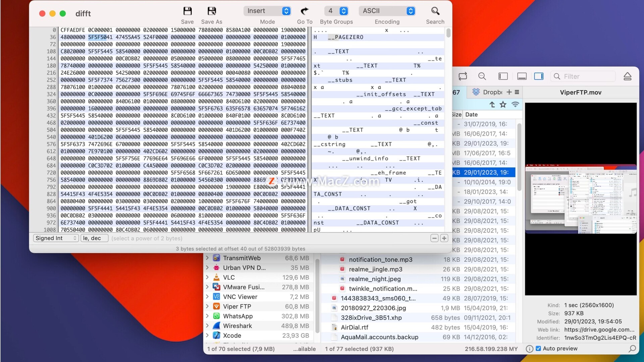Expand the Urban VPN item
The width and height of the screenshot is (644, 362).
click(x=207, y=268)
